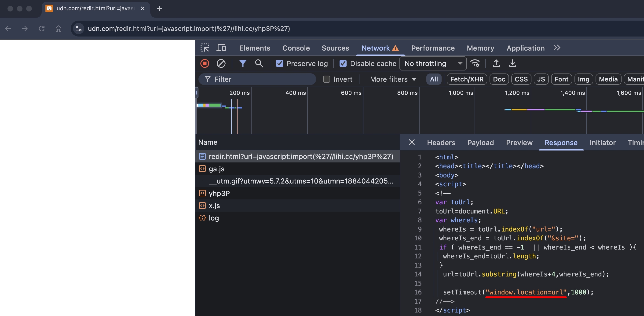The image size is (644, 316).
Task: Open the Initiator tab
Action: click(603, 143)
